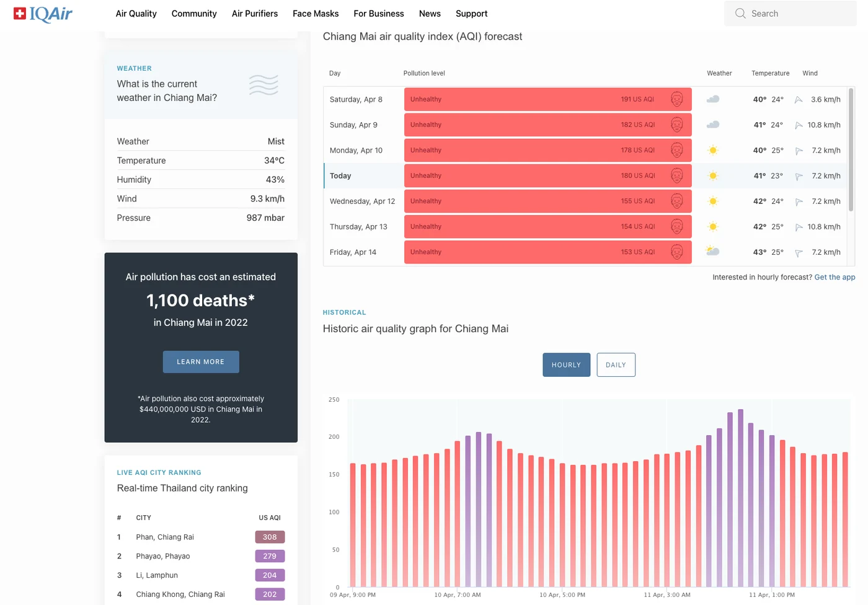Switch graph to Daily view

pyautogui.click(x=616, y=365)
